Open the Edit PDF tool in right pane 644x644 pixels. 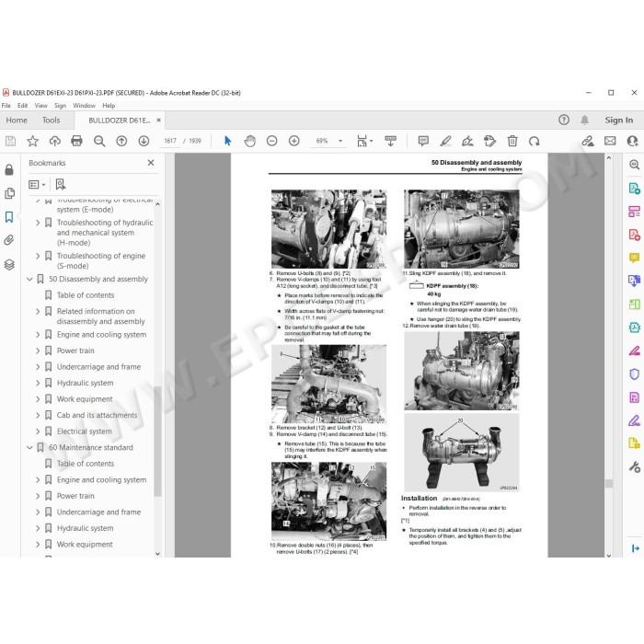[x=634, y=212]
